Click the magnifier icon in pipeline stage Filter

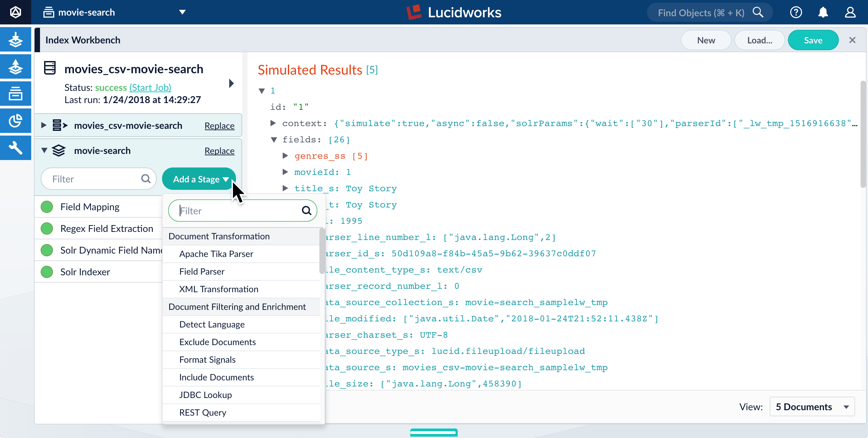click(146, 179)
